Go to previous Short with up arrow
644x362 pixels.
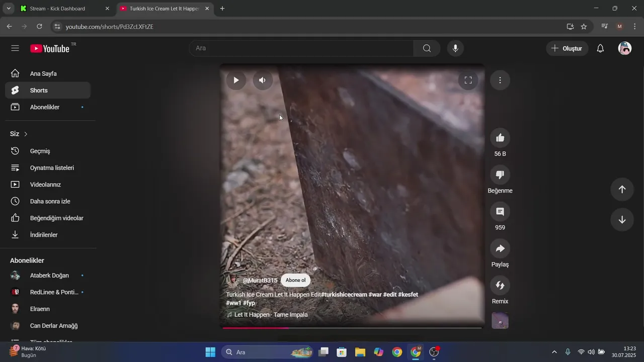click(x=622, y=189)
